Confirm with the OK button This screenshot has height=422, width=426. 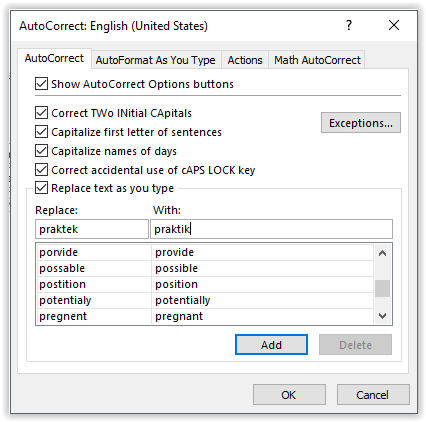tap(289, 395)
